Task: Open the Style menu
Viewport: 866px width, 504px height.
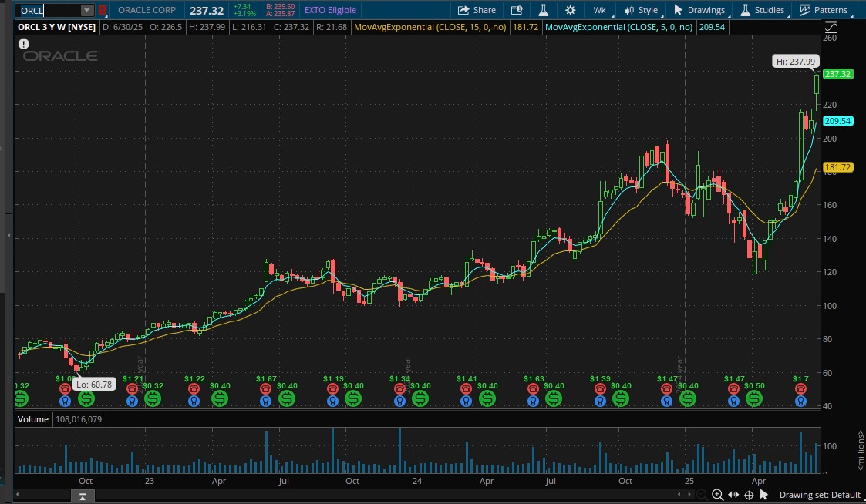Action: pyautogui.click(x=642, y=10)
